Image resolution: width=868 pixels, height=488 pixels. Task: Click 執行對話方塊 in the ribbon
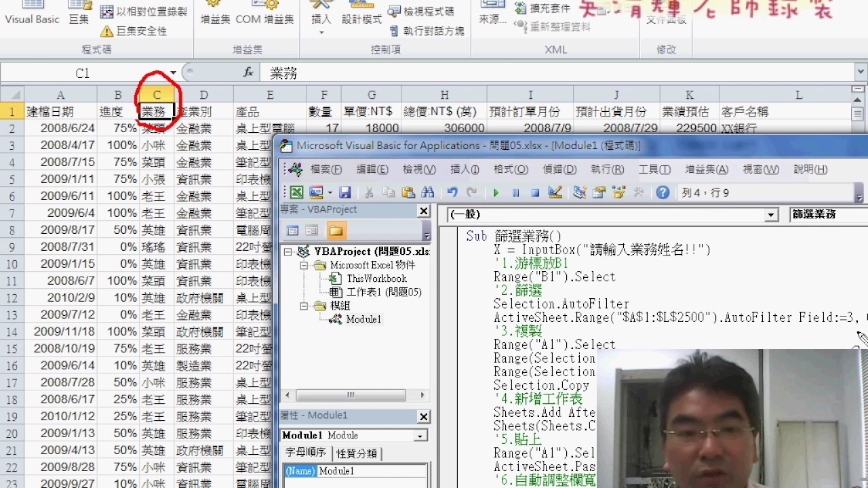(x=427, y=31)
